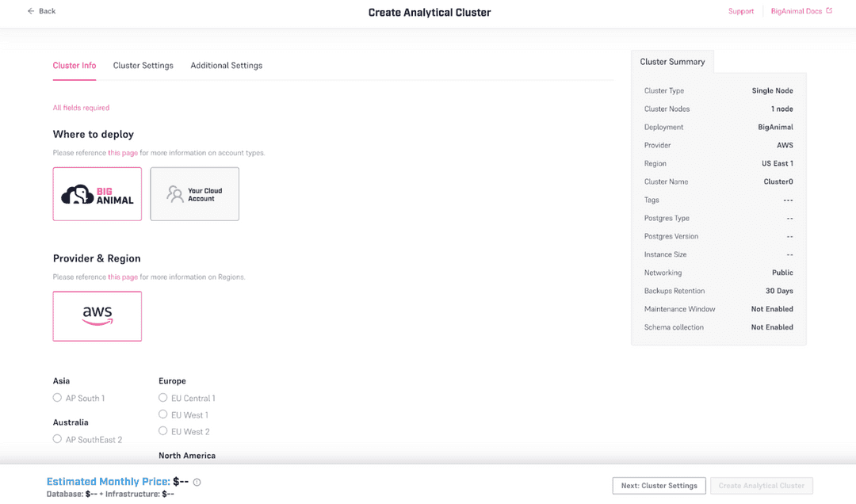Switch to Cluster Info tab
This screenshot has height=504, width=856.
[x=75, y=66]
